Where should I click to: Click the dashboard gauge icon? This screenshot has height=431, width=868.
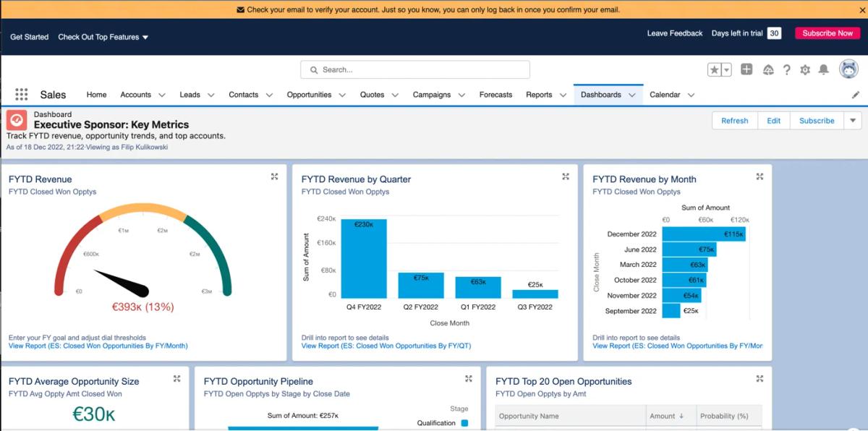17,120
